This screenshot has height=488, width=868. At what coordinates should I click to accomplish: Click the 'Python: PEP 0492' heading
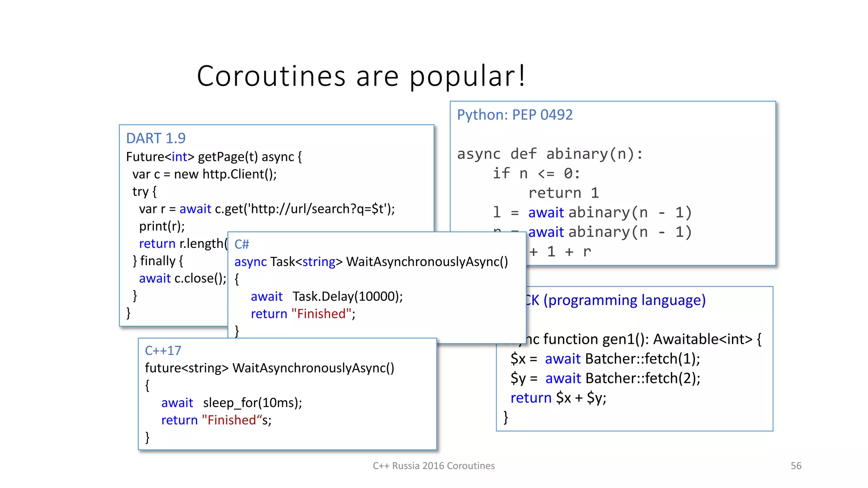click(x=515, y=115)
